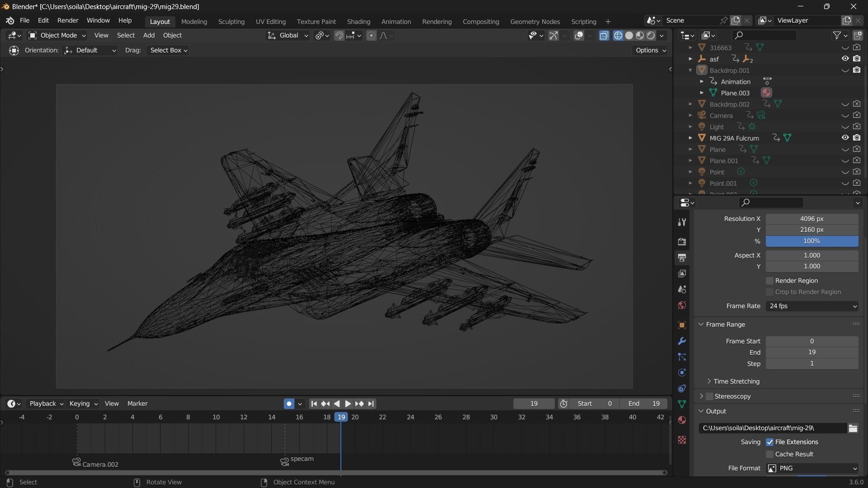Open the View Layer properties tab
The height and width of the screenshot is (488, 868).
pos(682,273)
